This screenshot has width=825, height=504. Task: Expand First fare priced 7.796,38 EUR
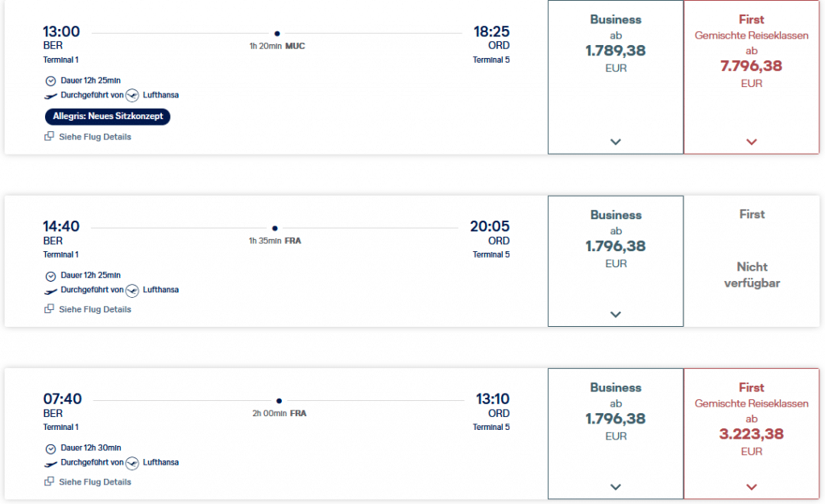(752, 142)
